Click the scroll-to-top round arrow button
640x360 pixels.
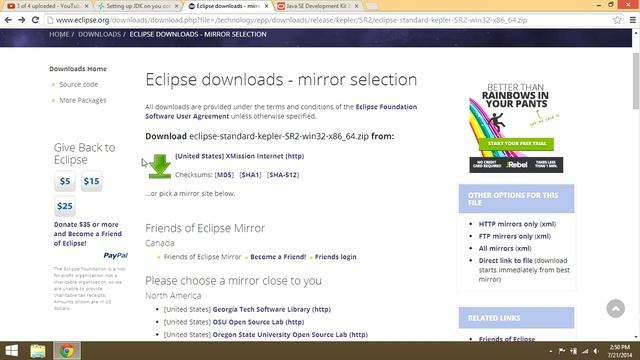pos(616,308)
